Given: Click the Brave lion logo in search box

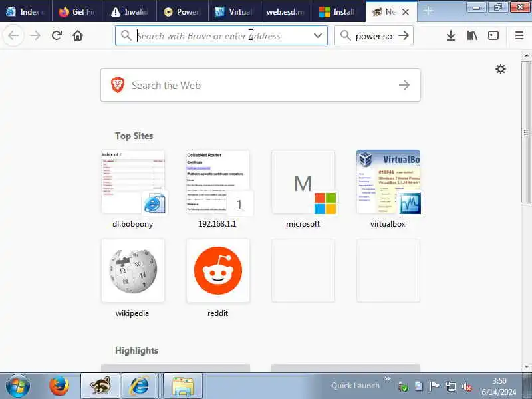Looking at the screenshot, I should point(118,85).
